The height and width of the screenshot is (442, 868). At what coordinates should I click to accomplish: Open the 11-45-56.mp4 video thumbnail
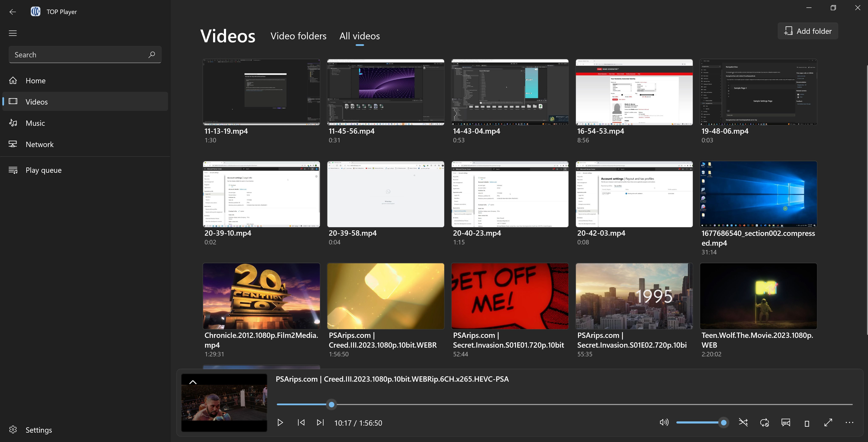(386, 92)
